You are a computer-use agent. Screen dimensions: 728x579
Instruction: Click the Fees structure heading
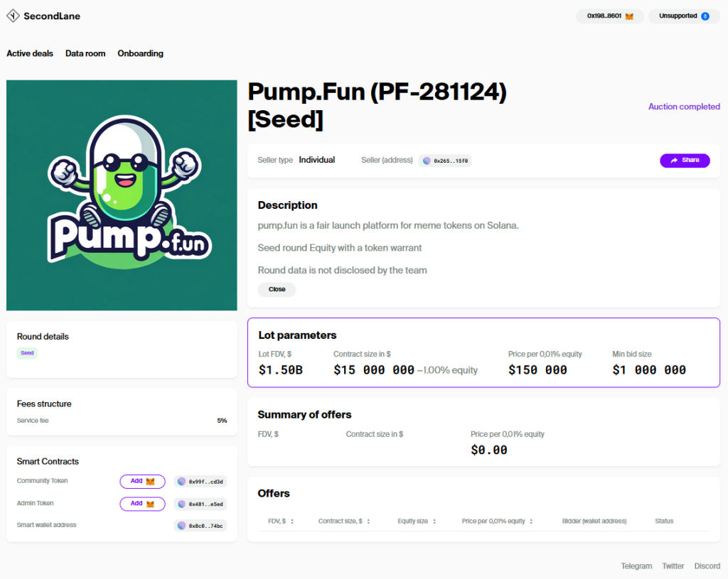(x=44, y=404)
